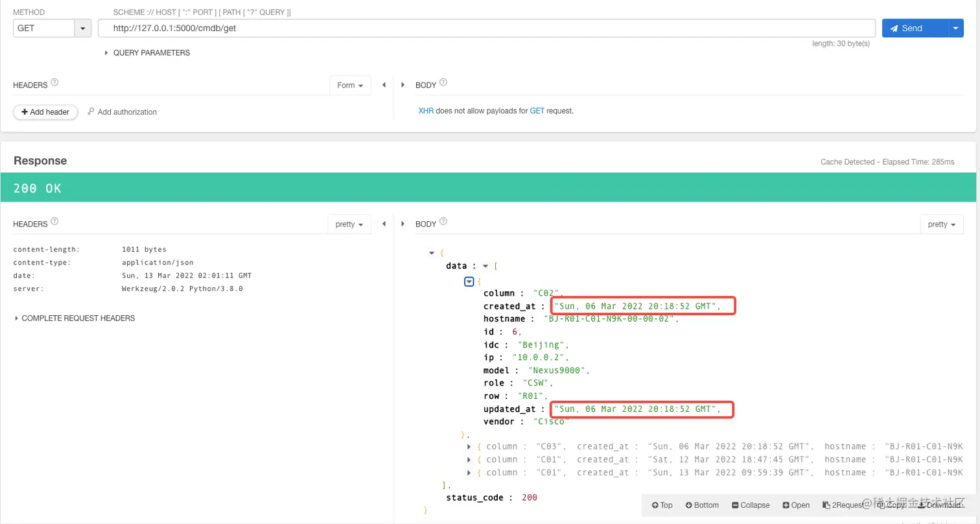Screen dimensions: 980x524
Task: Open the XHR link
Action: (426, 111)
